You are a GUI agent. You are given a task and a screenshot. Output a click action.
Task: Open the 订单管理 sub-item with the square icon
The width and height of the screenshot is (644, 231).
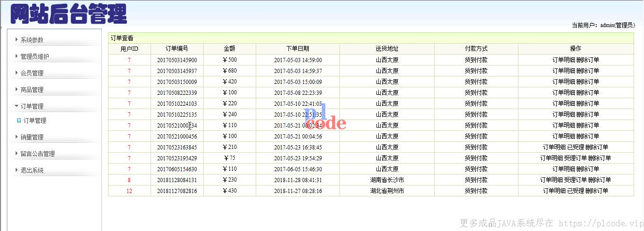(x=35, y=120)
